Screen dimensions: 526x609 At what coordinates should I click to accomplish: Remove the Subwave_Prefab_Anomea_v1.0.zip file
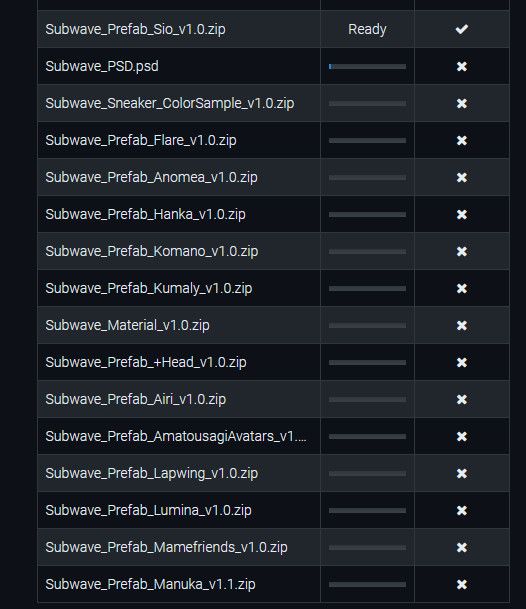462,177
